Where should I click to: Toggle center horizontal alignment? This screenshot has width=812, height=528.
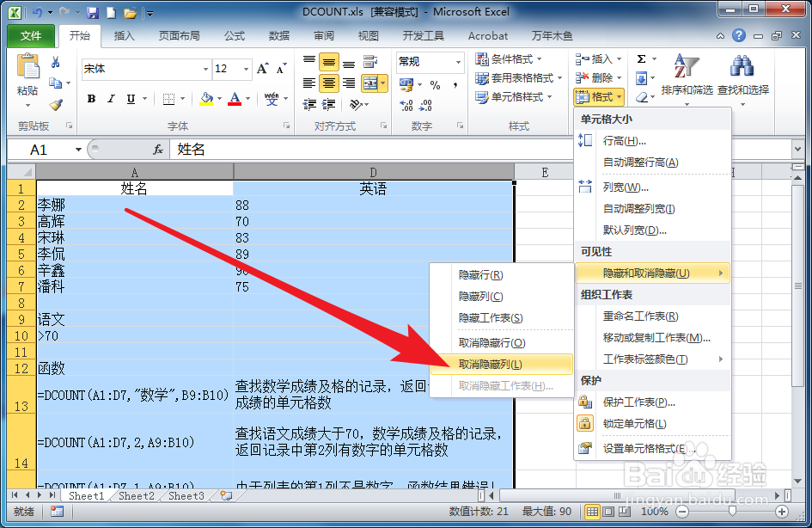329,83
